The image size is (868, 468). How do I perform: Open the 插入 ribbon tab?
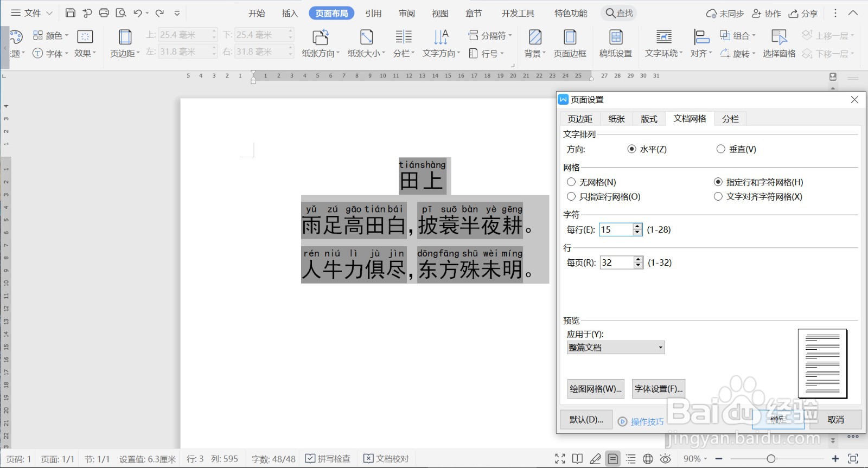(290, 14)
